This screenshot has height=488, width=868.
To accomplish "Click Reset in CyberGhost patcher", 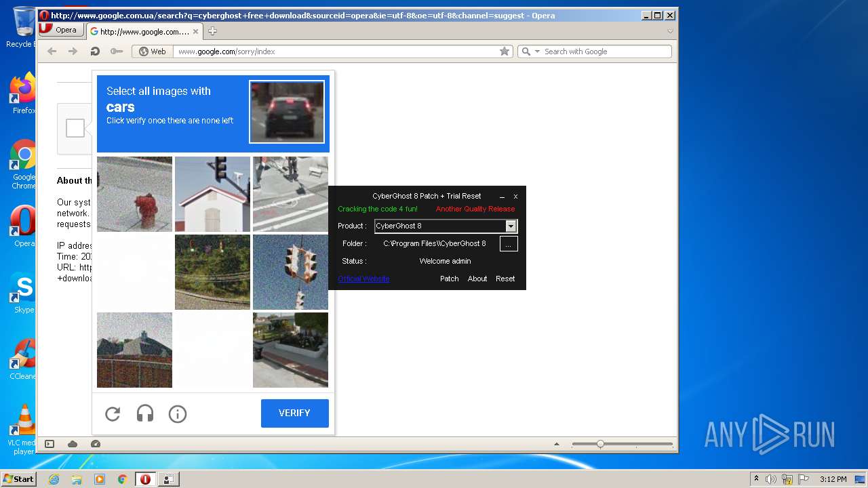I will click(505, 279).
